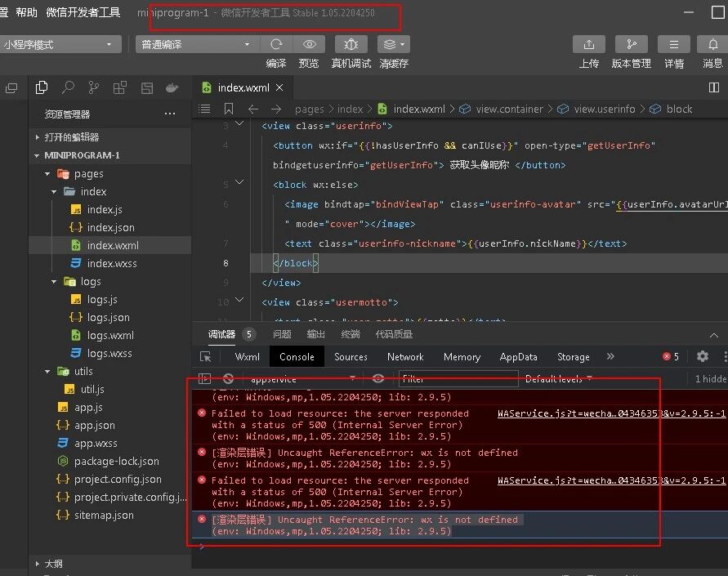Open the docker whale icon in sidebar
The image size is (728, 576).
[172, 87]
